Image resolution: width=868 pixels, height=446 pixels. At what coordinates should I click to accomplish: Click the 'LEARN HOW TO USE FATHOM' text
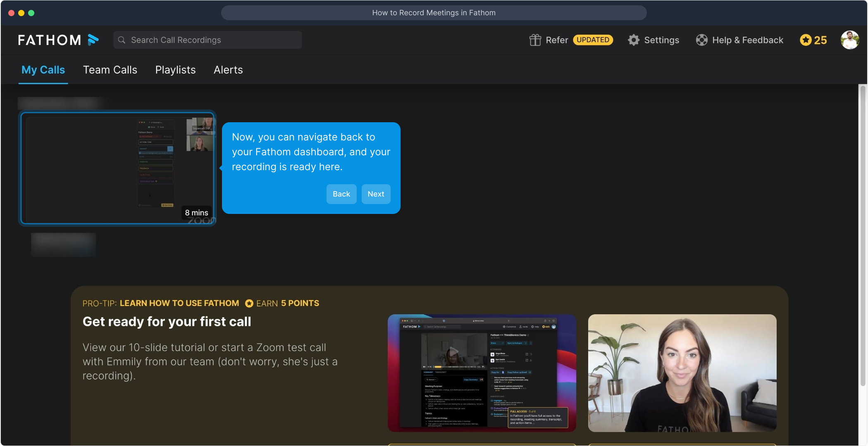[179, 303]
